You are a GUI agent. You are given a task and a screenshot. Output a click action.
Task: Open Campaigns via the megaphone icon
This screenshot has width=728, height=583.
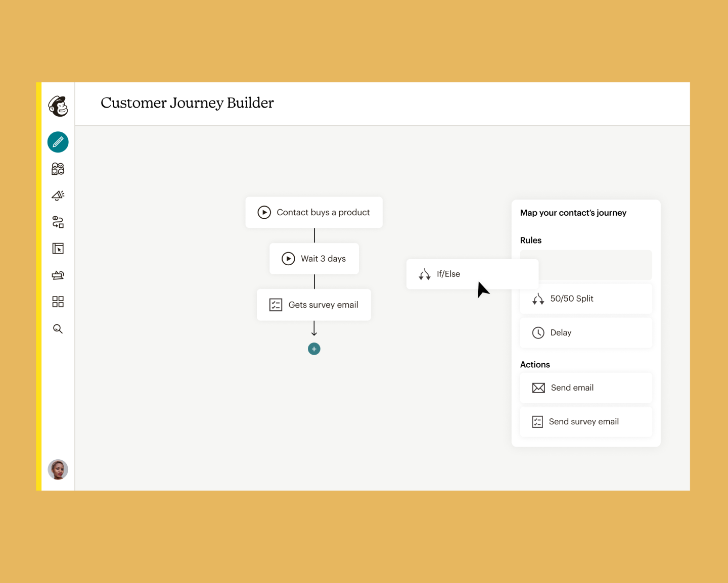(x=58, y=196)
